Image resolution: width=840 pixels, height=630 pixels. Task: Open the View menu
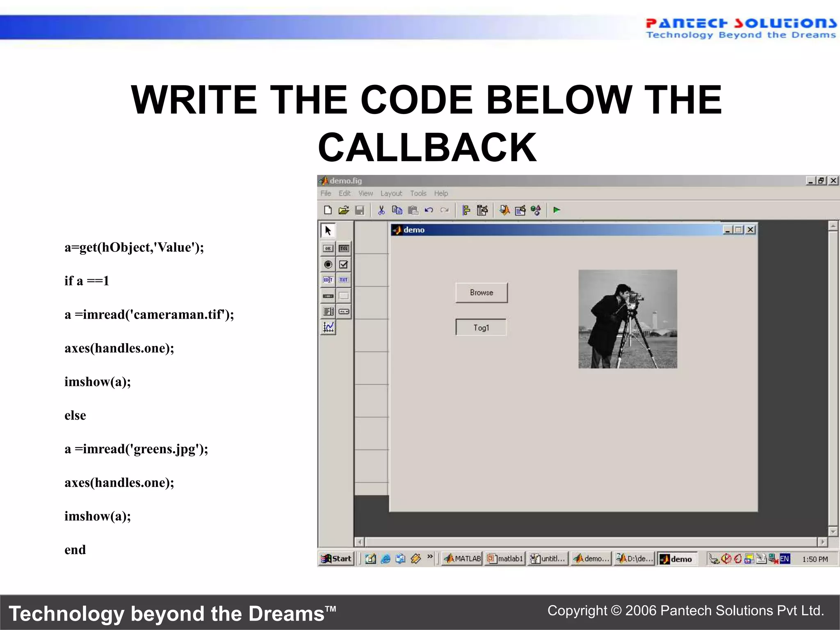pos(365,193)
